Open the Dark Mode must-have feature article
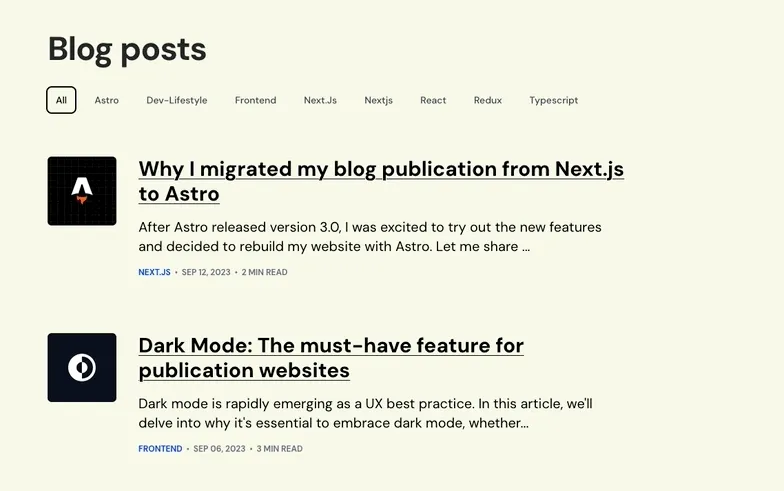Image resolution: width=784 pixels, height=491 pixels. (x=331, y=358)
